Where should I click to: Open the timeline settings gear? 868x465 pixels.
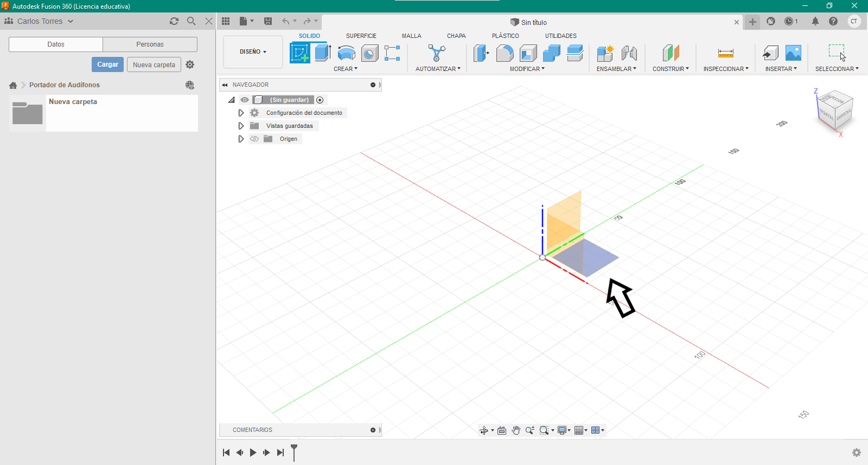click(x=857, y=453)
